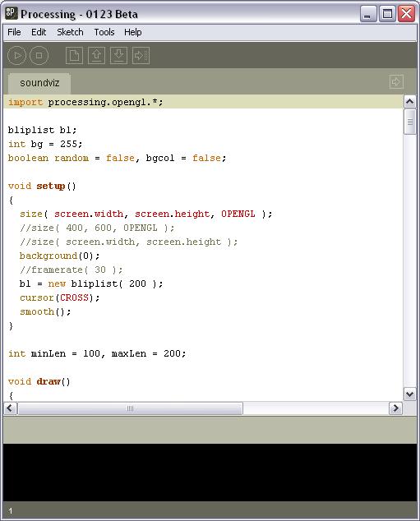The width and height of the screenshot is (420, 521).
Task: Click the 'cursor(CROSS);' line
Action: tap(59, 297)
